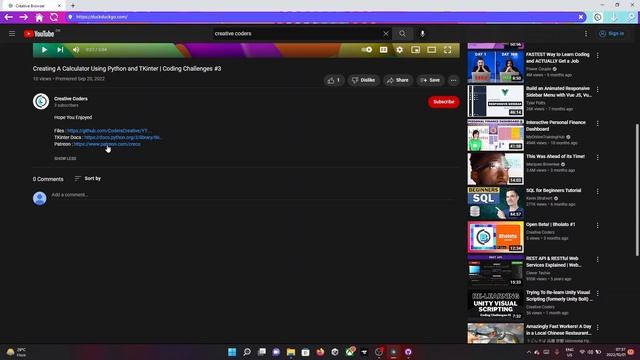The width and height of the screenshot is (640, 360).
Task: Subscribe to Creative Coders channel
Action: tap(444, 102)
